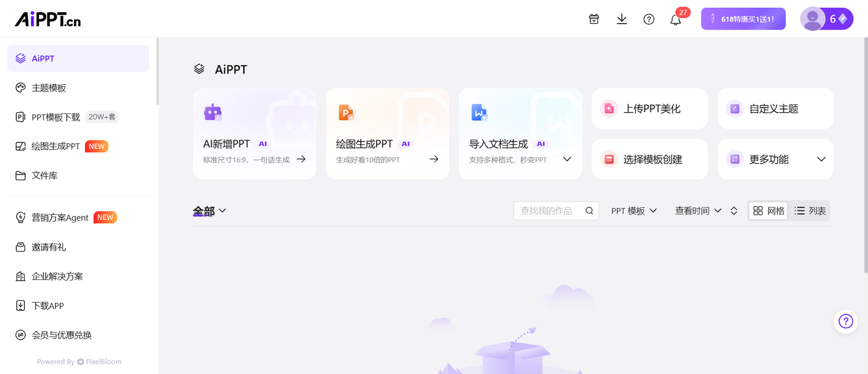Click the search magnifier icon

coord(590,211)
